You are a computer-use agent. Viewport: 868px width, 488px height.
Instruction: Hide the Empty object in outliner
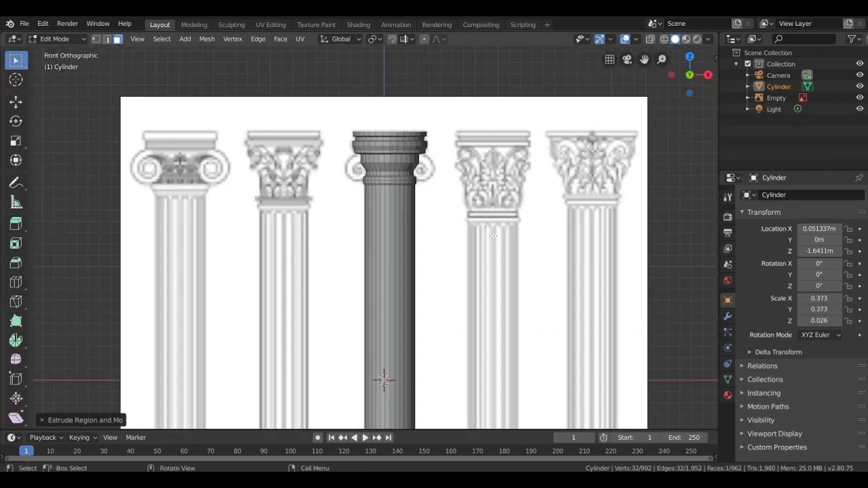click(859, 98)
